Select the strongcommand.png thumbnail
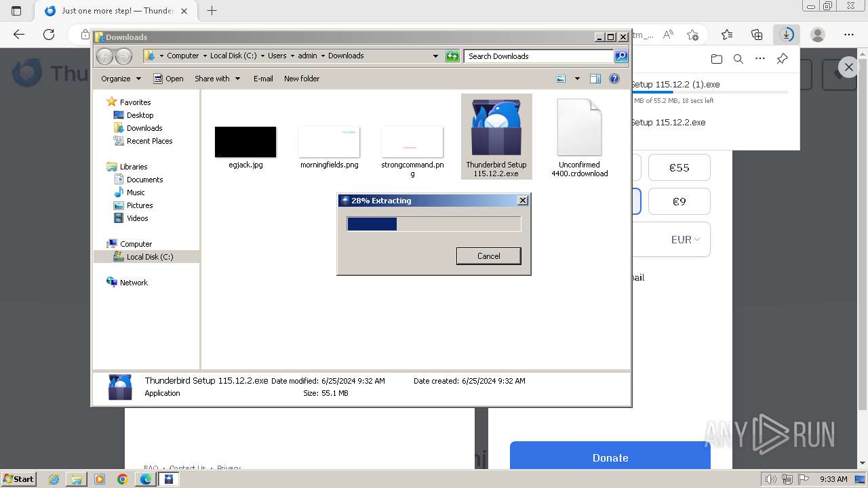Image resolution: width=868 pixels, height=488 pixels. 412,142
